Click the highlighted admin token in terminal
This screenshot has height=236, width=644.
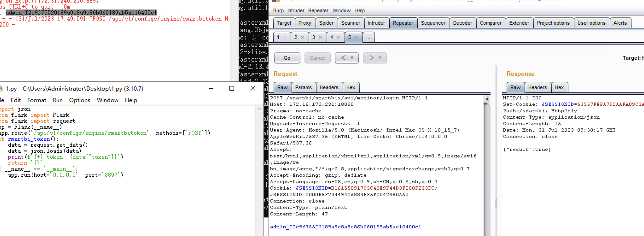click(x=81, y=12)
